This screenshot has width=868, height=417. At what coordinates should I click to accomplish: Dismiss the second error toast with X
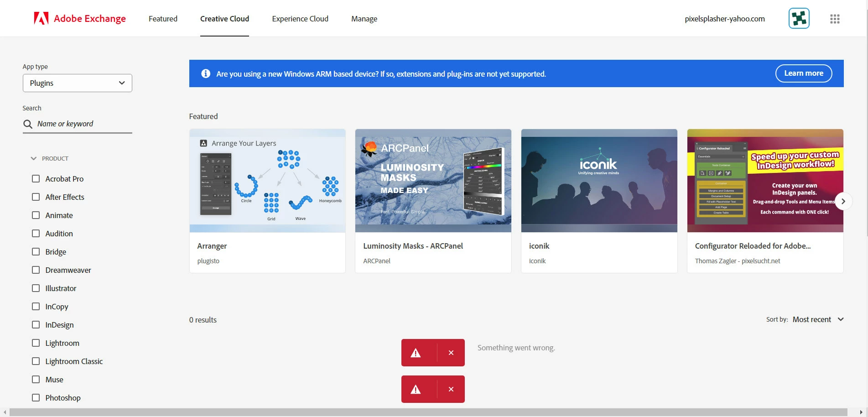pyautogui.click(x=451, y=389)
